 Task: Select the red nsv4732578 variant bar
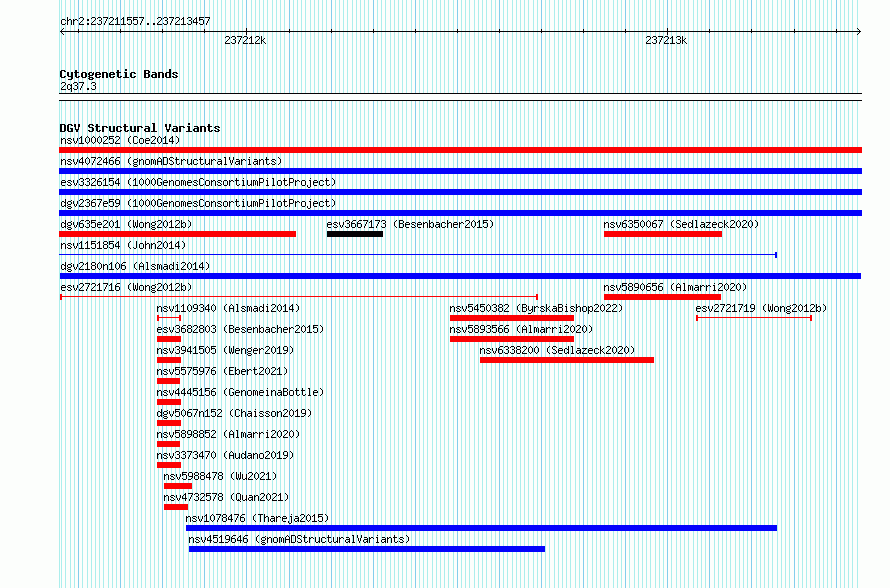[176, 507]
